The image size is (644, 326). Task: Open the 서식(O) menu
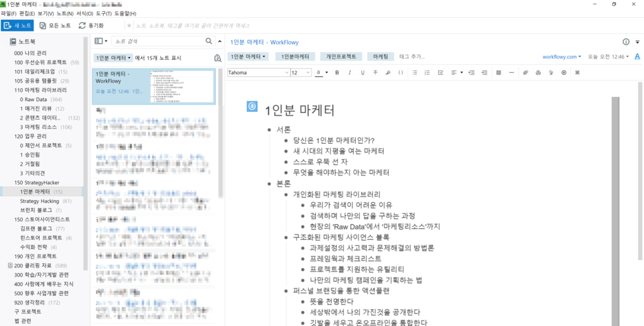pyautogui.click(x=85, y=14)
